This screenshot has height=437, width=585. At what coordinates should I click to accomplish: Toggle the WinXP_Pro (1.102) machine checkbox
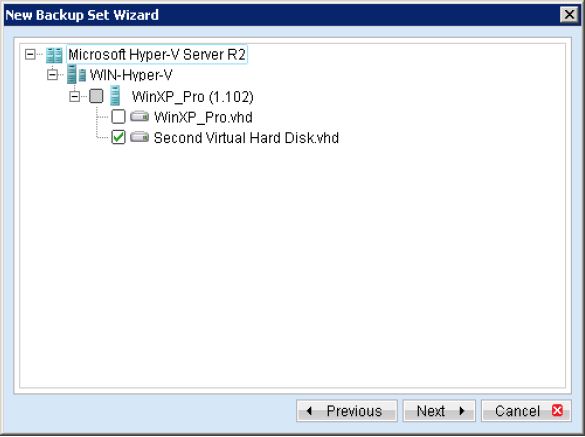click(x=96, y=96)
